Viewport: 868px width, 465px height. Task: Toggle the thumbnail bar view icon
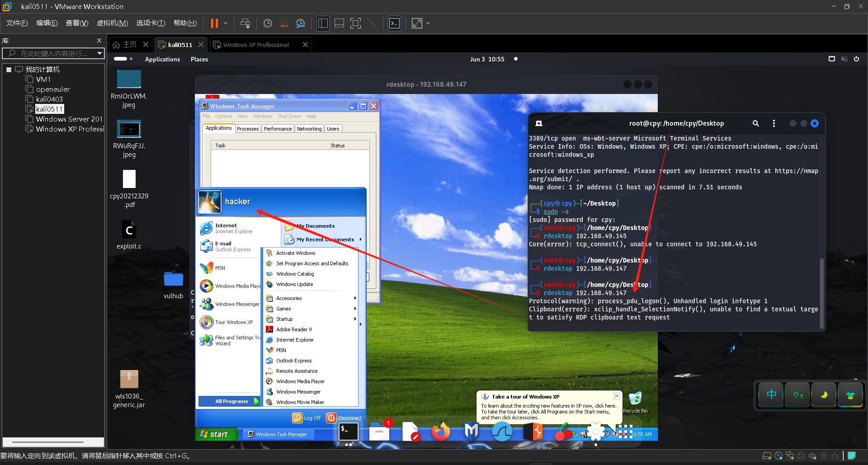click(339, 23)
